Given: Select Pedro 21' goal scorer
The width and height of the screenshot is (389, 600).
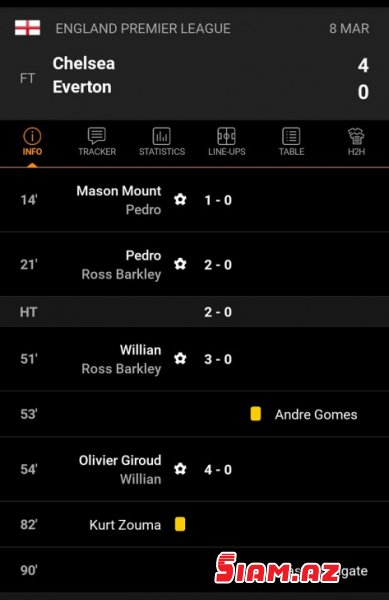Looking at the screenshot, I should click(x=143, y=255).
